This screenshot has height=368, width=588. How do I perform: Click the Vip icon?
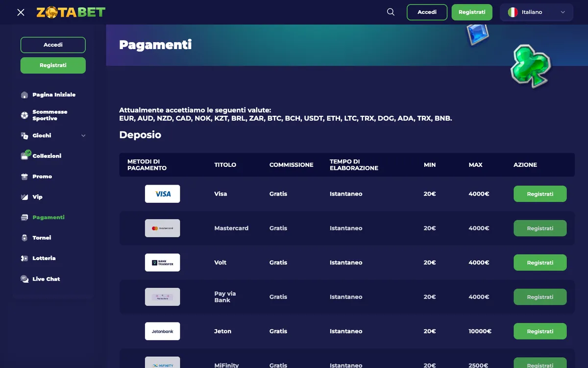(x=24, y=197)
